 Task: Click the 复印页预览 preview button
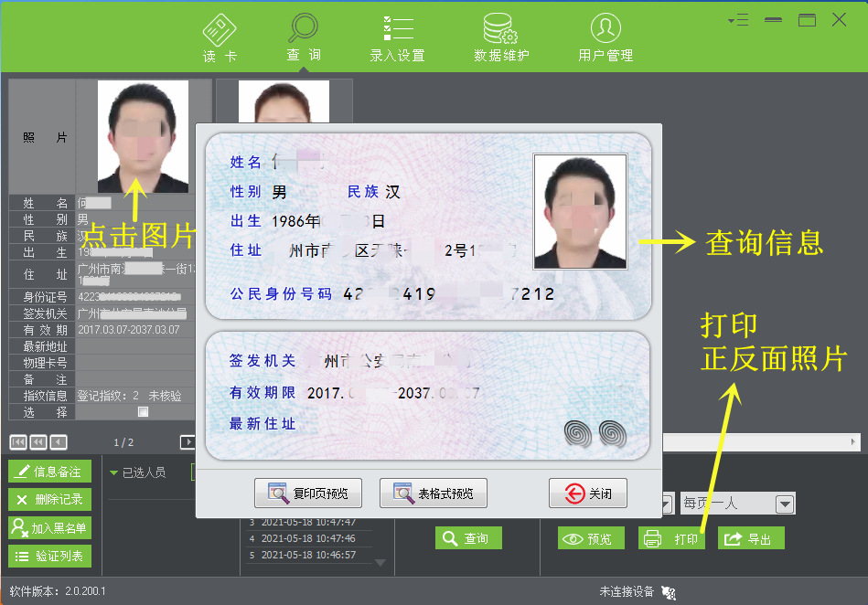[x=308, y=493]
